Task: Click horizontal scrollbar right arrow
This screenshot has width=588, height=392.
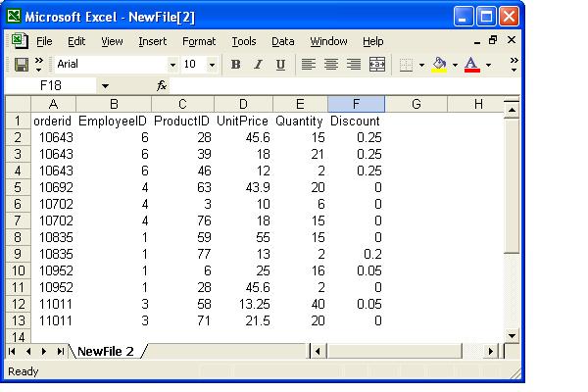Action: (491, 352)
